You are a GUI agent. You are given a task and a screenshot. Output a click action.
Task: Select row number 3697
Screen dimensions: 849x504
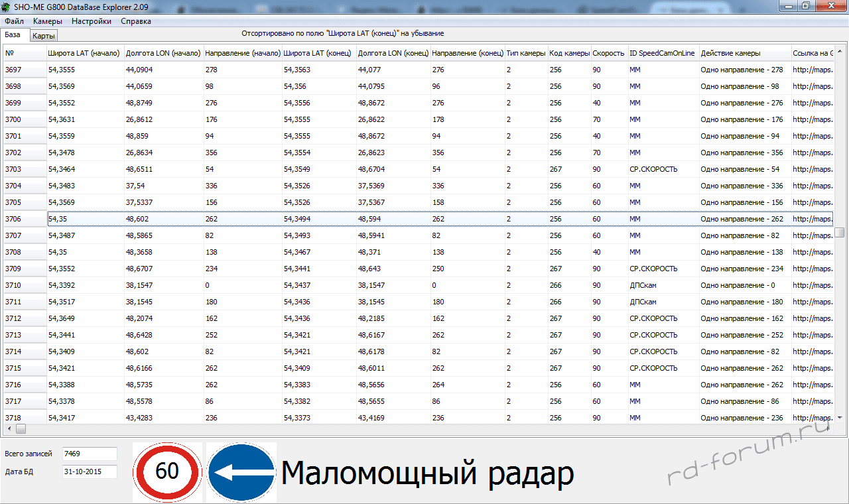(25, 70)
